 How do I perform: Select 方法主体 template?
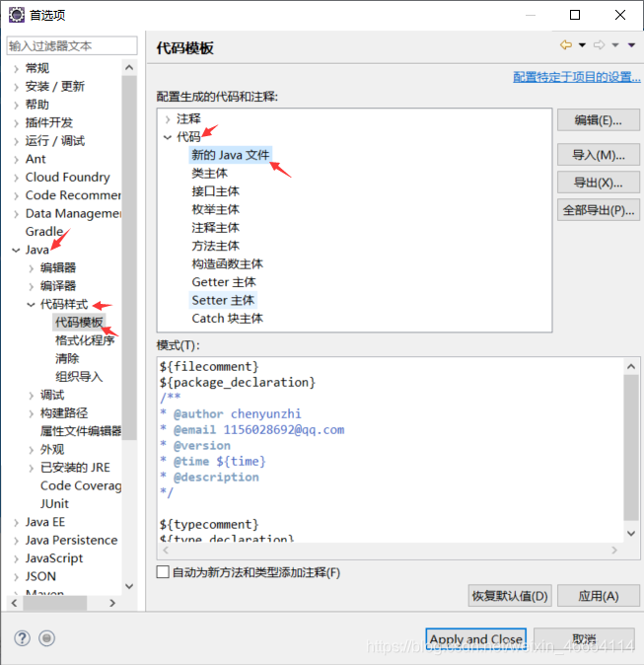pyautogui.click(x=215, y=246)
